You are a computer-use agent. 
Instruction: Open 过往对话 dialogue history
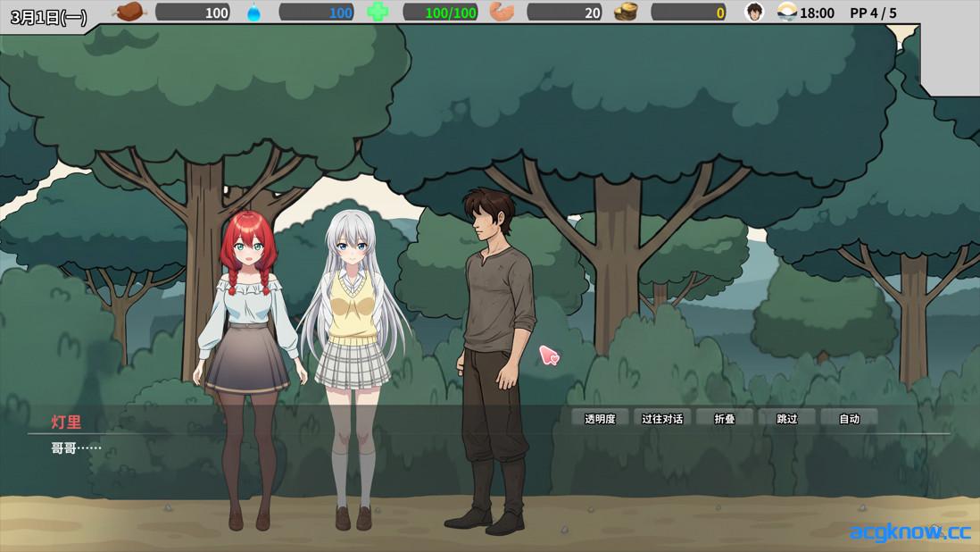point(662,419)
